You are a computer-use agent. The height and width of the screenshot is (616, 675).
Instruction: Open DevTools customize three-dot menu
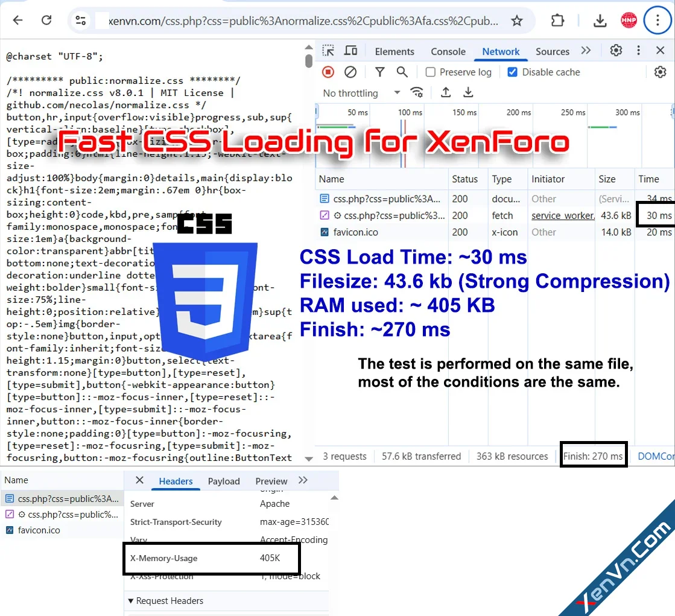click(638, 50)
